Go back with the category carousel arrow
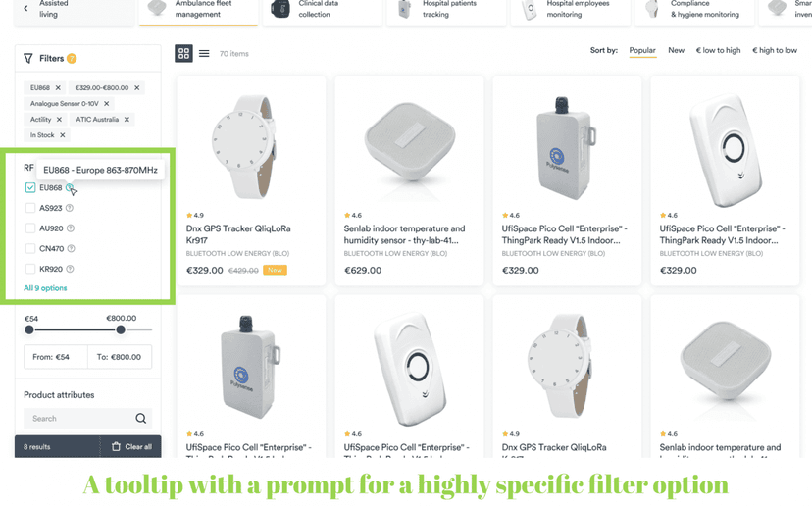The image size is (812, 506). 25,8
